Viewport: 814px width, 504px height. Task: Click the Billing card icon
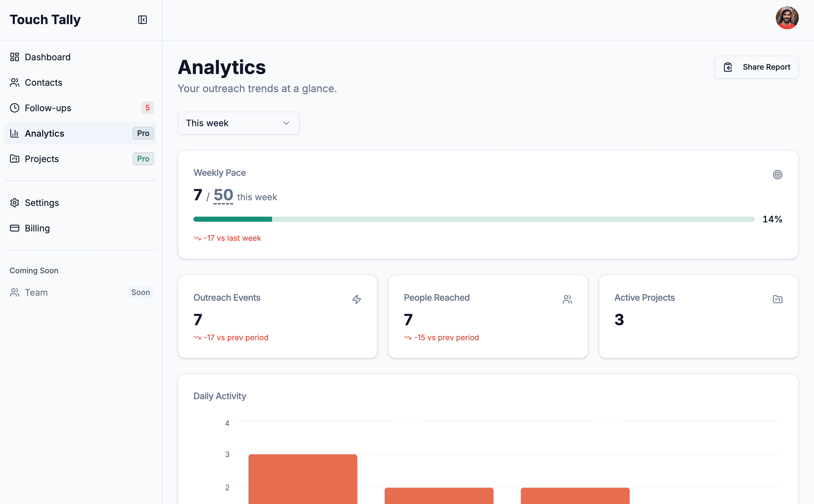tap(14, 228)
